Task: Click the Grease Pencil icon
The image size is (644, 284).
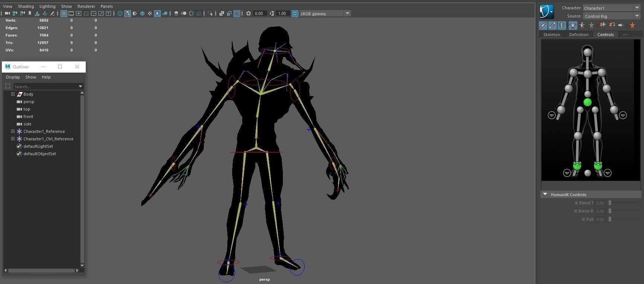Action: 52,13
